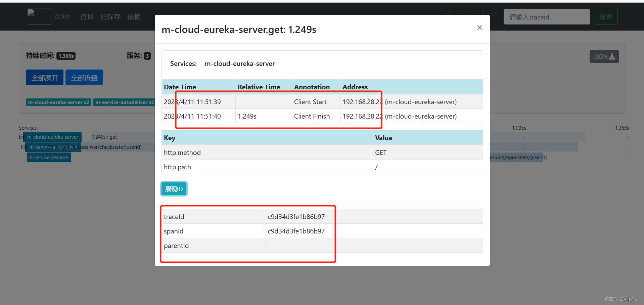The height and width of the screenshot is (305, 644).
Task: Select m-service-resume service row
Action: 49,158
